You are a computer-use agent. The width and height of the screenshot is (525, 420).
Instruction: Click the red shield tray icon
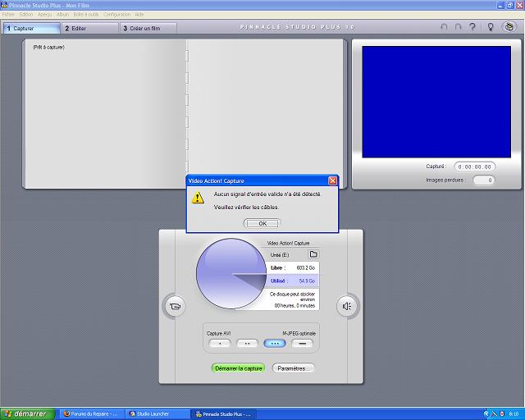[x=502, y=414]
